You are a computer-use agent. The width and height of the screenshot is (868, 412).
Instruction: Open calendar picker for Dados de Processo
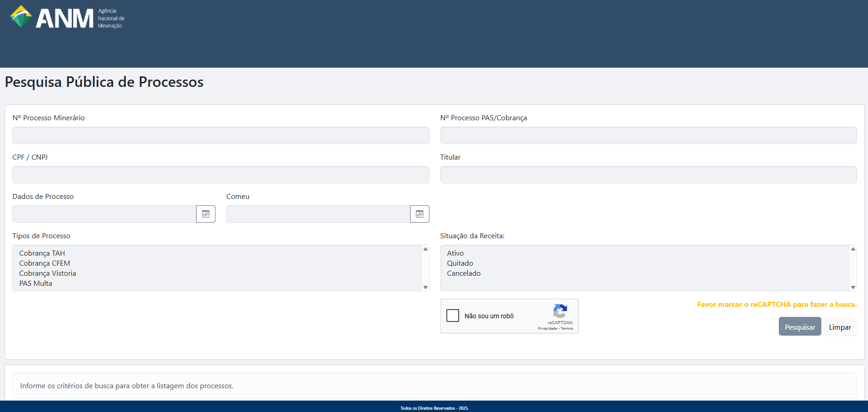(206, 214)
